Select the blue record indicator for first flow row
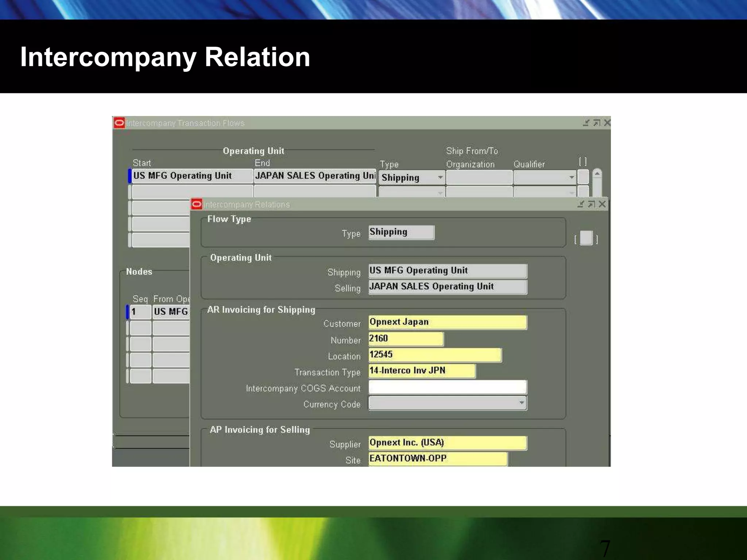Viewport: 747px width, 560px height. coord(129,176)
